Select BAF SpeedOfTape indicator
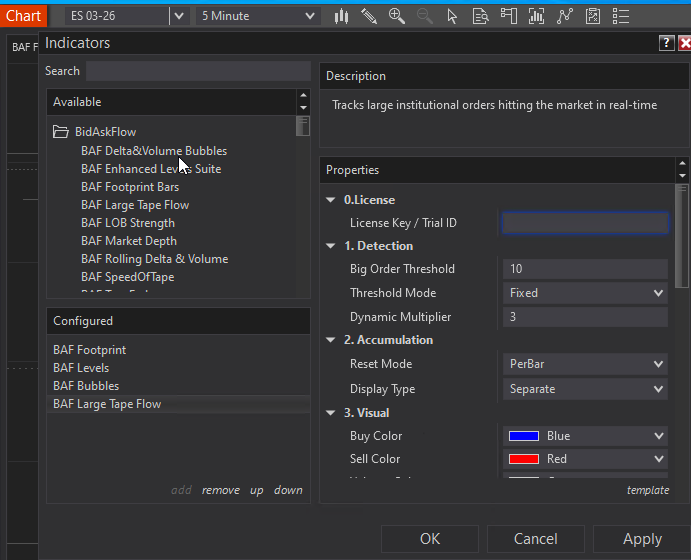The height and width of the screenshot is (560, 691). 128,277
